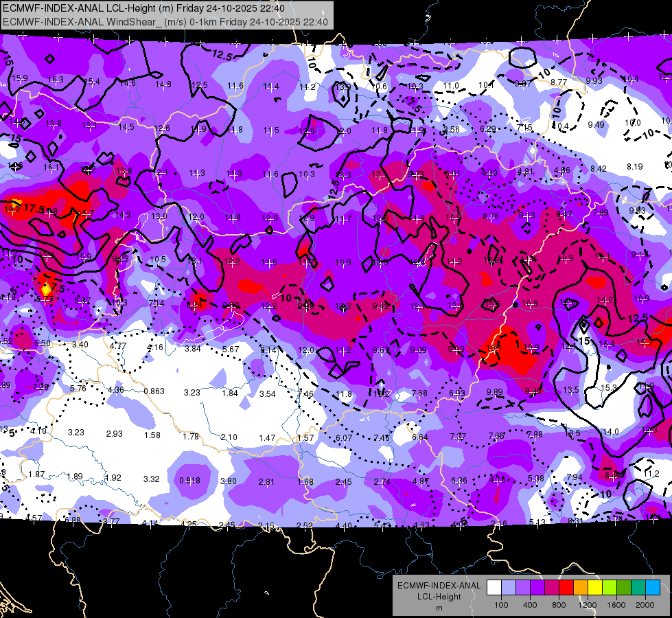Click the orange legend color box

point(581,587)
